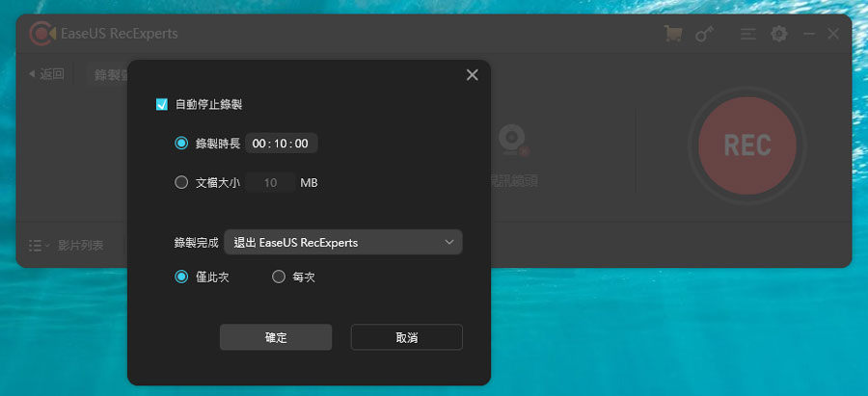Viewport: 868px width, 396px height.
Task: Expand the 錄製完成 dropdown chevron arrow
Action: 449,242
